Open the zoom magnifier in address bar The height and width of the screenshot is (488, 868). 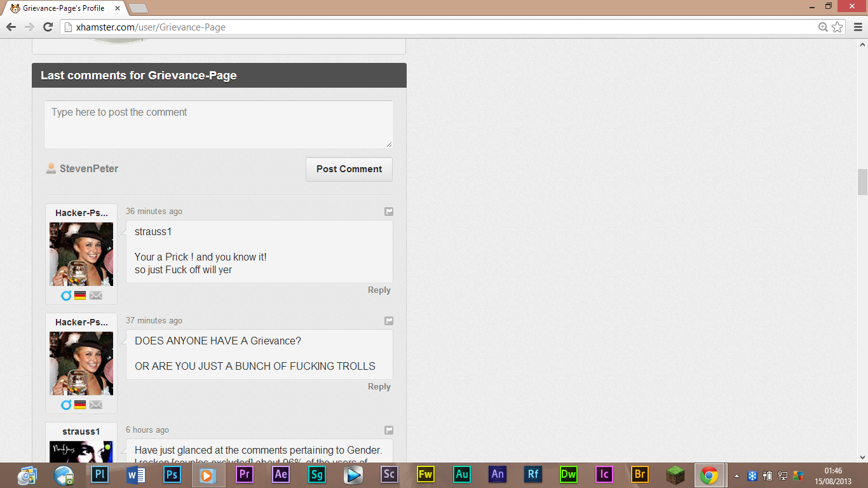click(x=824, y=27)
